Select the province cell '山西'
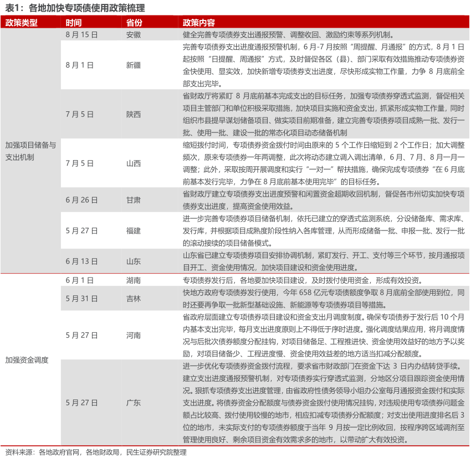 pyautogui.click(x=134, y=163)
